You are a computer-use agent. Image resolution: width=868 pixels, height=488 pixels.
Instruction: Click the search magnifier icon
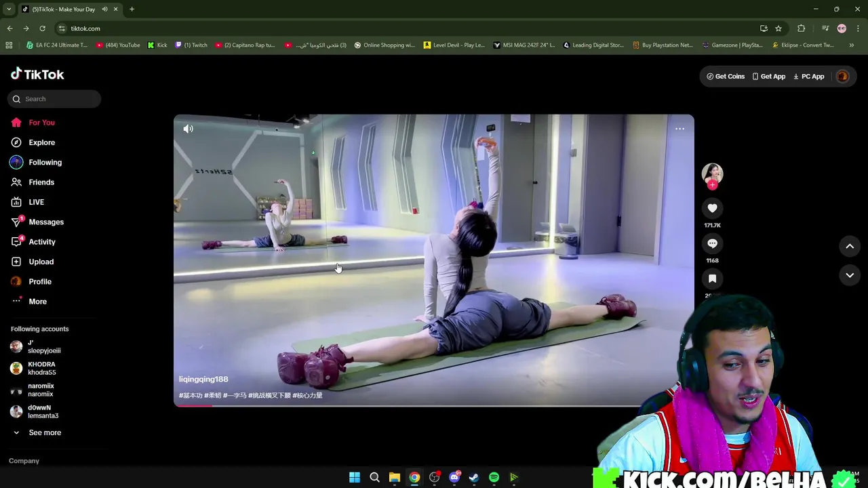16,99
